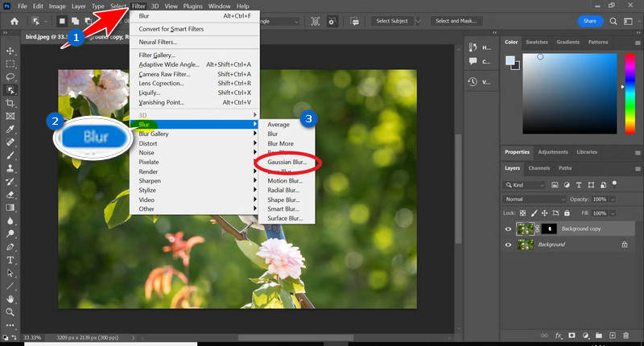The width and height of the screenshot is (644, 346).
Task: Select the Spot Healing Brush tool
Action: [x=10, y=142]
